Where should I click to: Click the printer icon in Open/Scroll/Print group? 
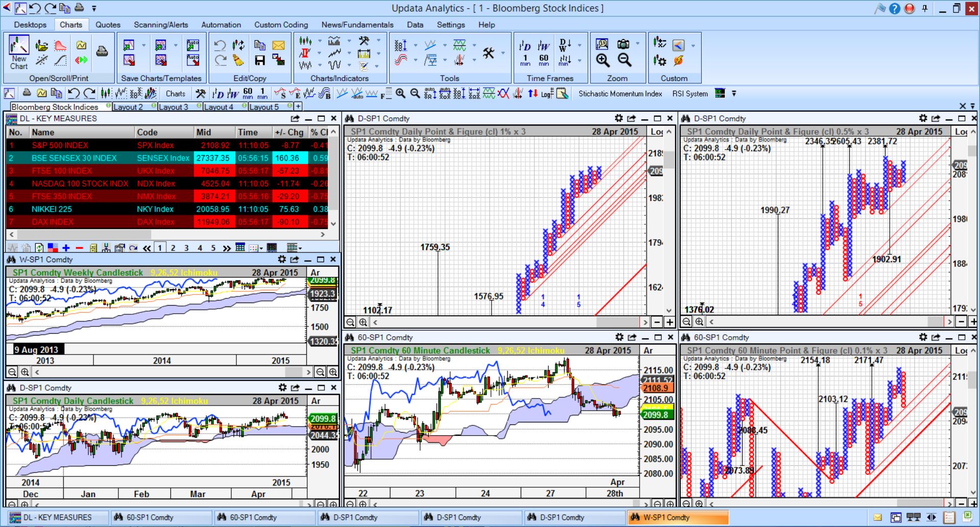(x=102, y=52)
